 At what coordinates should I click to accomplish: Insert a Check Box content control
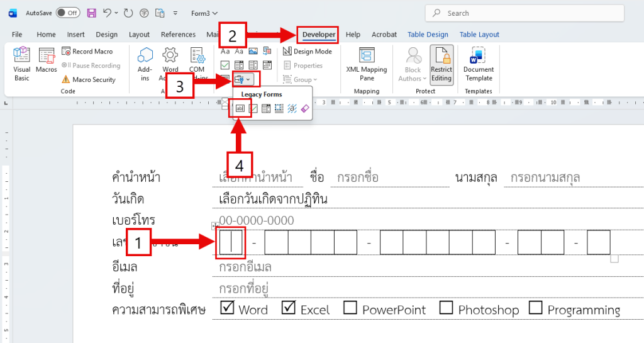225,65
